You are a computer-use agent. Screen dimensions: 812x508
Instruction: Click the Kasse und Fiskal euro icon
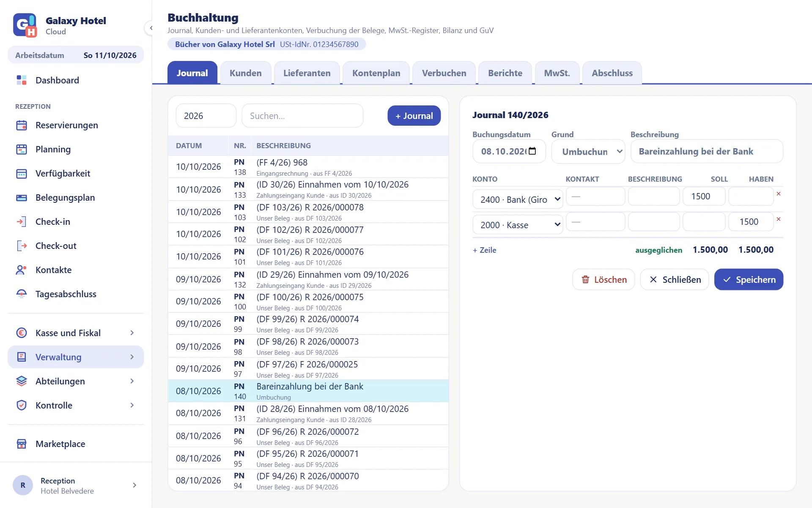click(22, 333)
